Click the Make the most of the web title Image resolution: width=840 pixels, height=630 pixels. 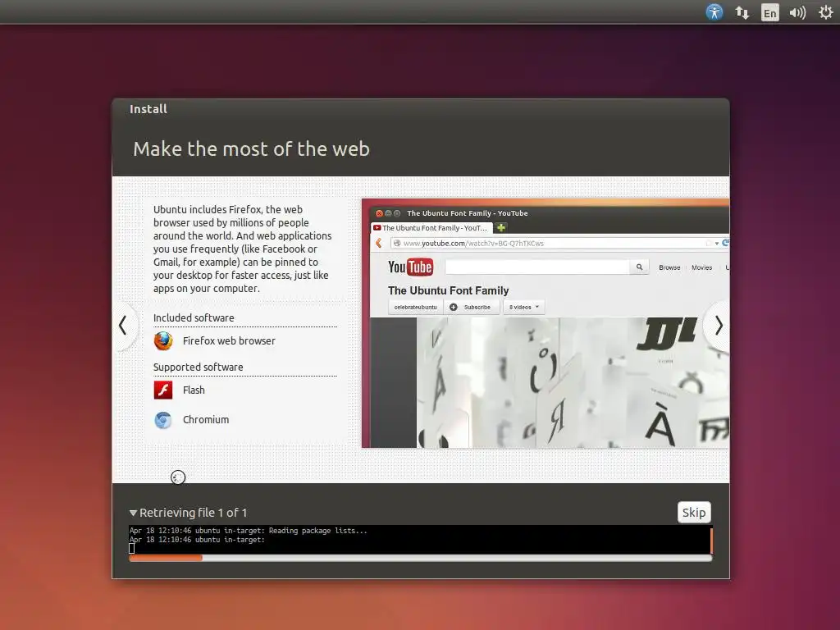(251, 149)
